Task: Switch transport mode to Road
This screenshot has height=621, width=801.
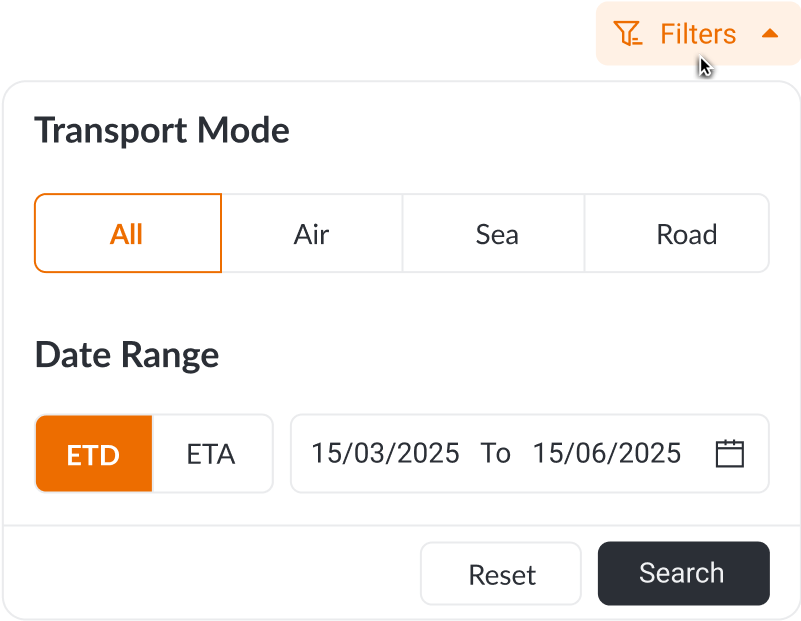Action: coord(686,234)
